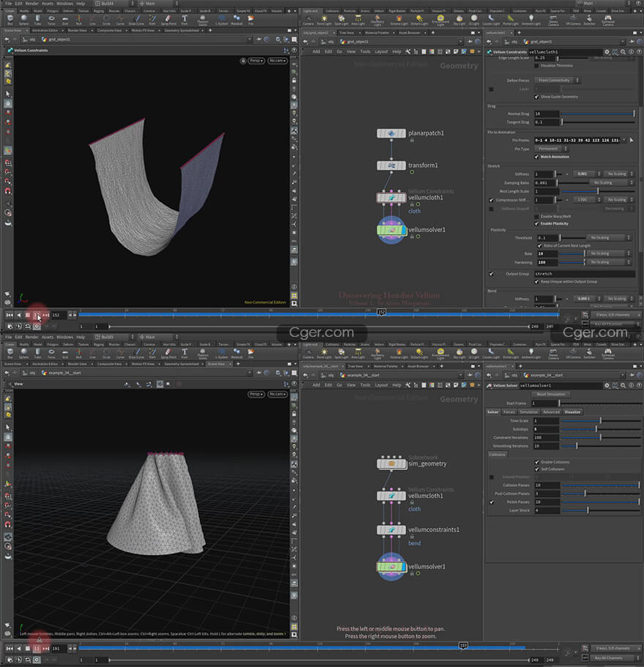
Task: Toggle Show Guide Geometry checkbox
Action: [536, 97]
